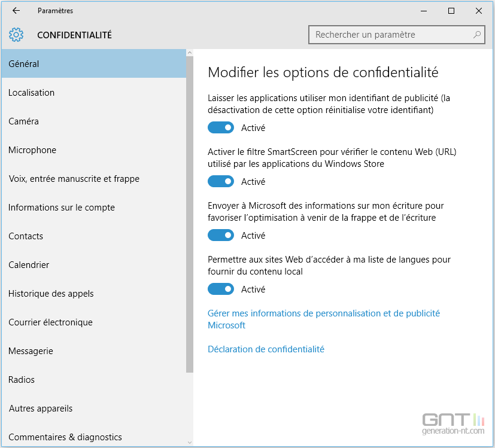Disable the advertising identifier toggle

click(221, 127)
